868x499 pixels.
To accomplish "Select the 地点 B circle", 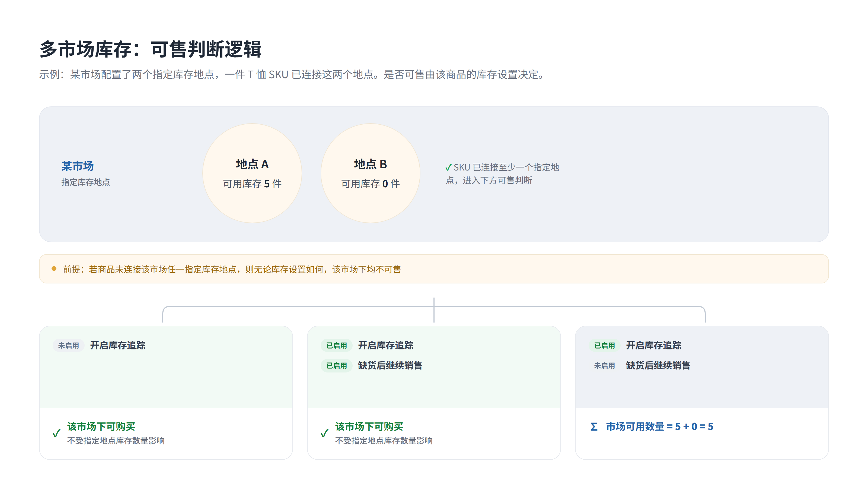I will tap(371, 173).
